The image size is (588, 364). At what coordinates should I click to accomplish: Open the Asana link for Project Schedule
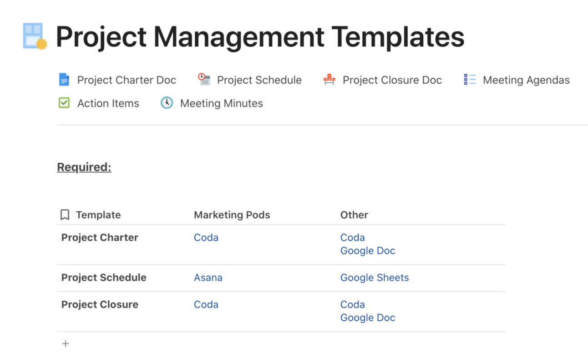[x=208, y=278]
